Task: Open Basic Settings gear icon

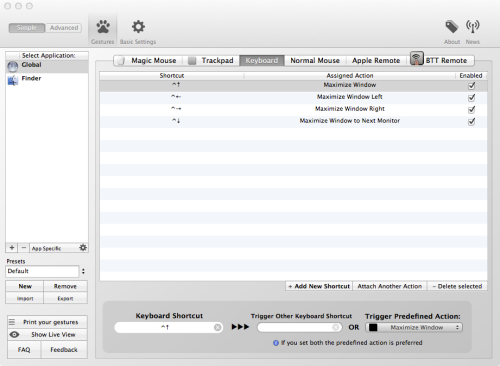Action: coord(138,27)
